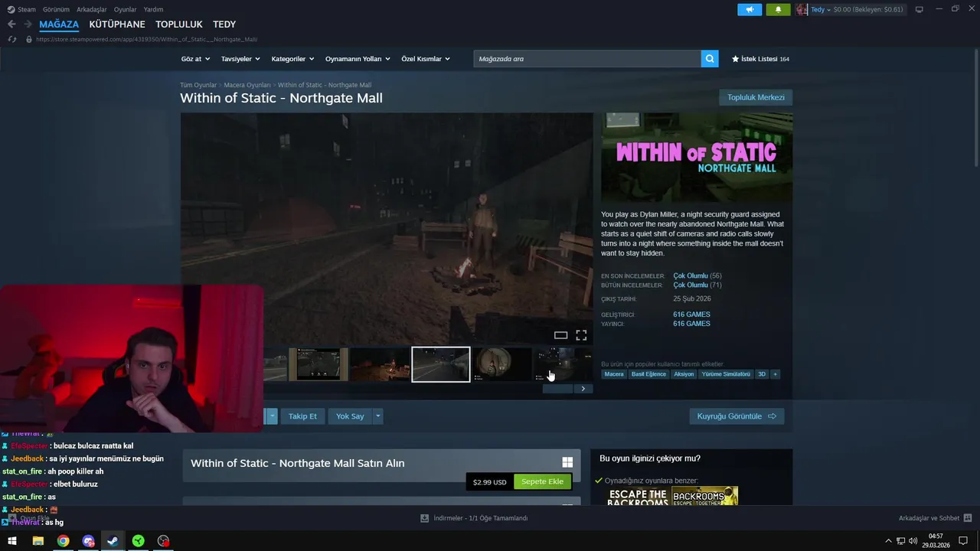Viewport: 980px width, 551px height.
Task: Open the 616 GAMES developer link
Action: 691,315
